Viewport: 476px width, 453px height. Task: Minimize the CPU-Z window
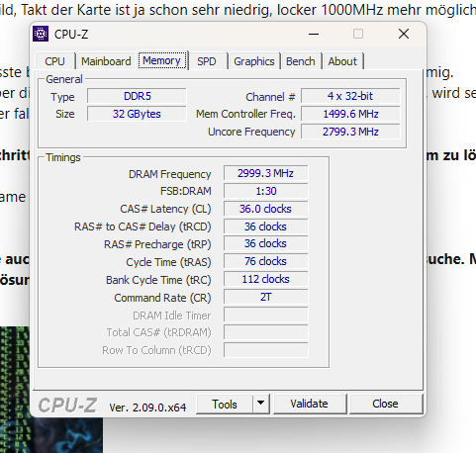[x=314, y=34]
